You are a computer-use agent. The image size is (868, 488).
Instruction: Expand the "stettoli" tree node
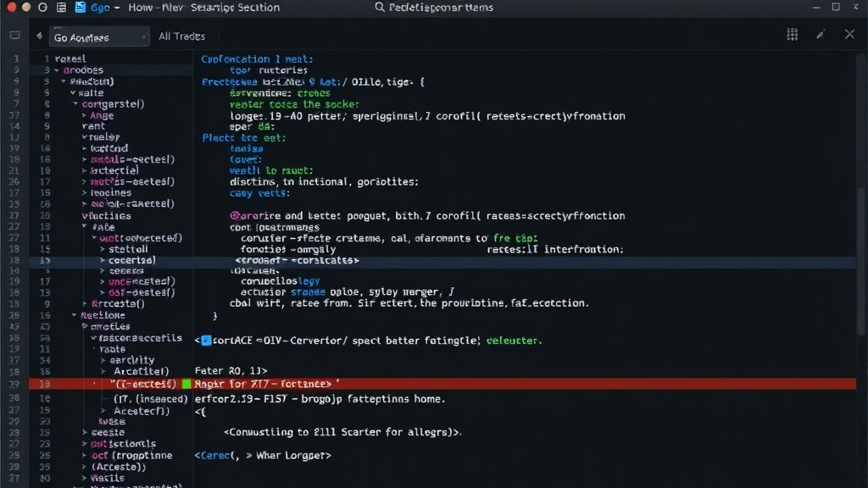tap(103, 250)
